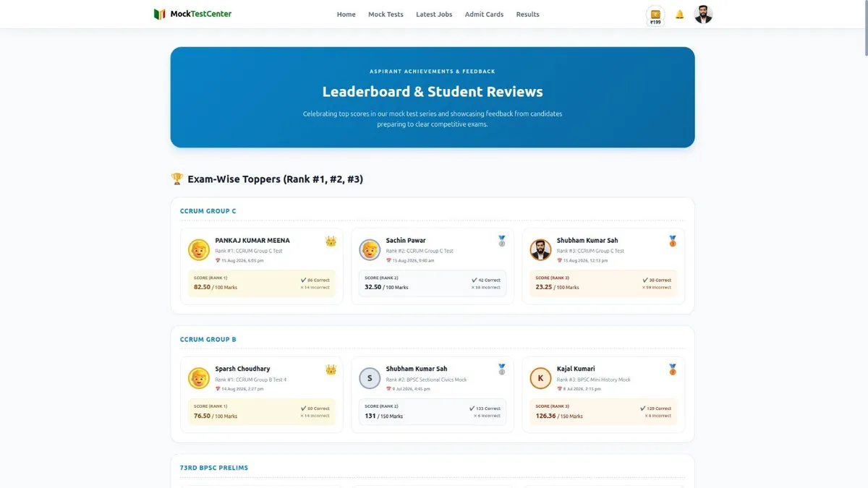
Task: Click the 126.36 / 150 Marks score
Action: coord(559,416)
